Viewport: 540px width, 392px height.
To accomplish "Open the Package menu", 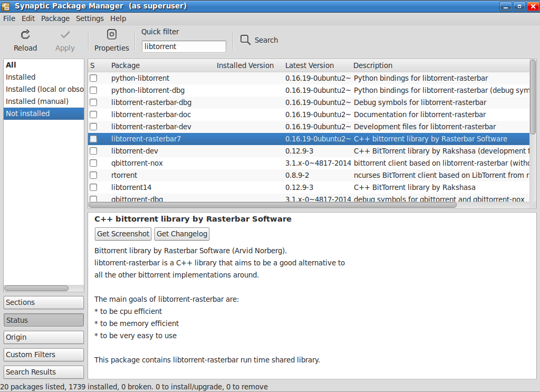I will point(55,18).
